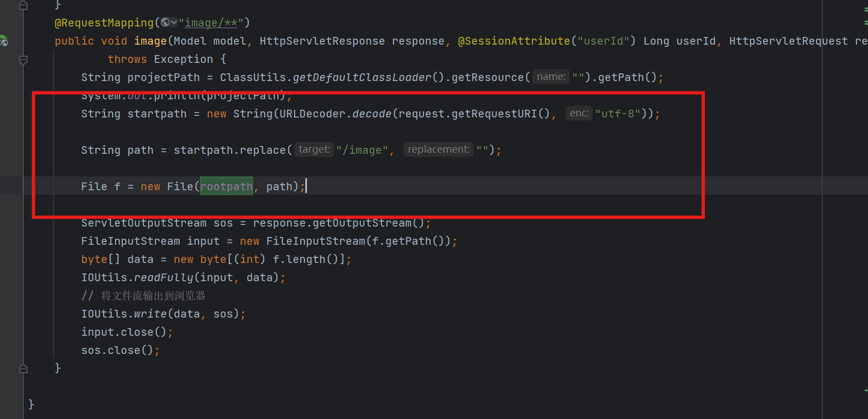Screen dimensions: 868x419
Task: Click the URLDecoder class reference
Action: click(x=312, y=114)
